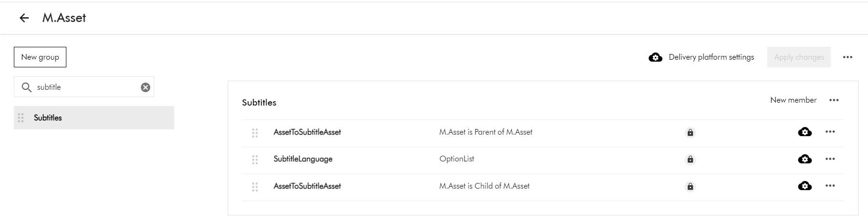Click lock icon on the Parent relation row
The height and width of the screenshot is (224, 868).
pos(690,133)
